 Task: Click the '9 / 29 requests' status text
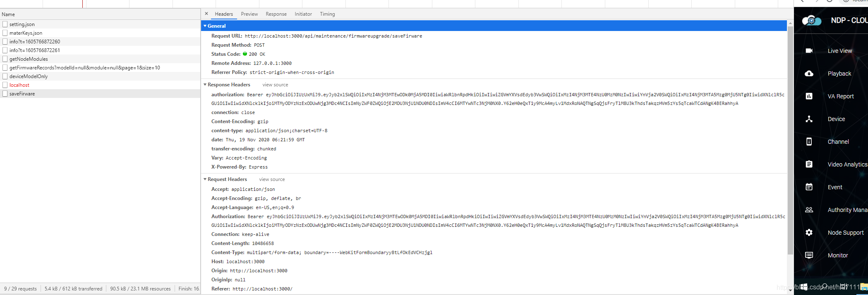(x=20, y=289)
